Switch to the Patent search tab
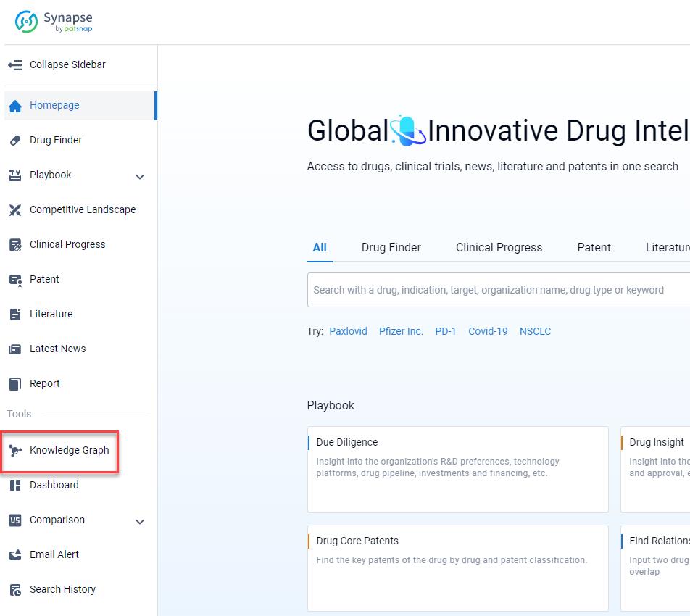The image size is (690, 616). point(594,248)
